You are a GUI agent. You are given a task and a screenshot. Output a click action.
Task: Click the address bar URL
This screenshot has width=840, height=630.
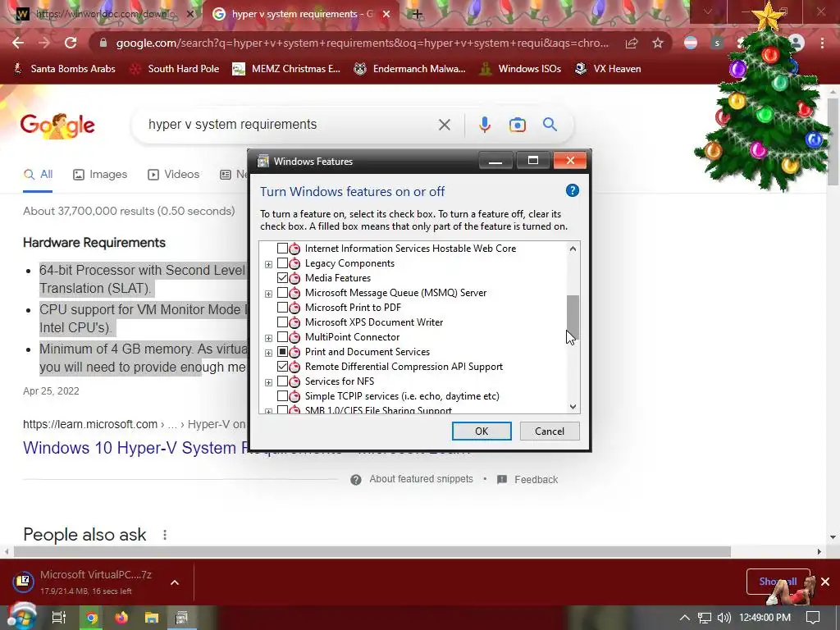(362, 43)
